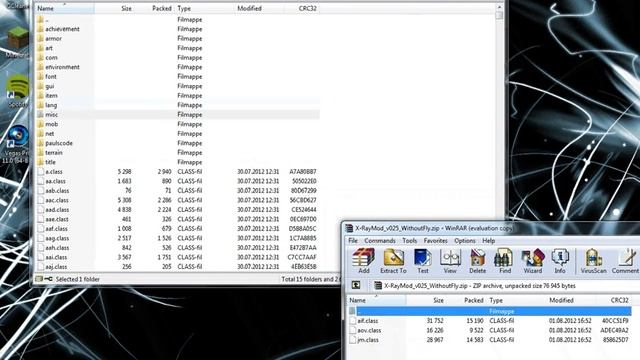Select a.class file in back window
The width and height of the screenshot is (640, 360).
click(178, 172)
